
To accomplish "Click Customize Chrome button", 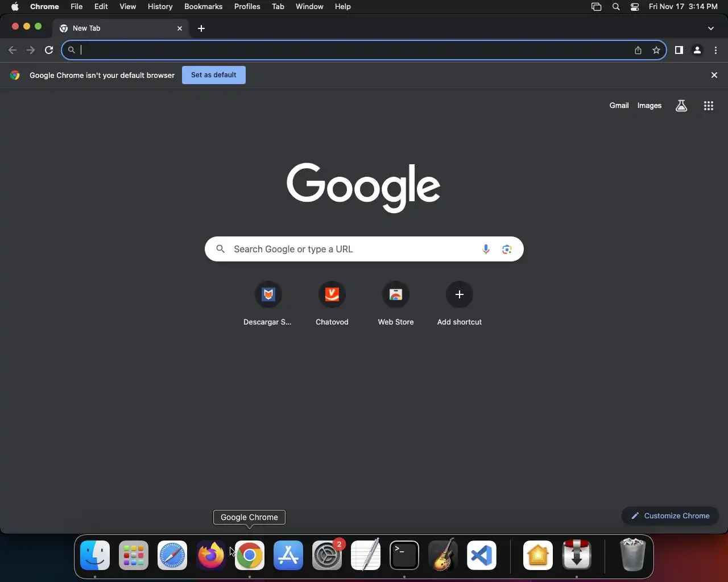I will [670, 516].
